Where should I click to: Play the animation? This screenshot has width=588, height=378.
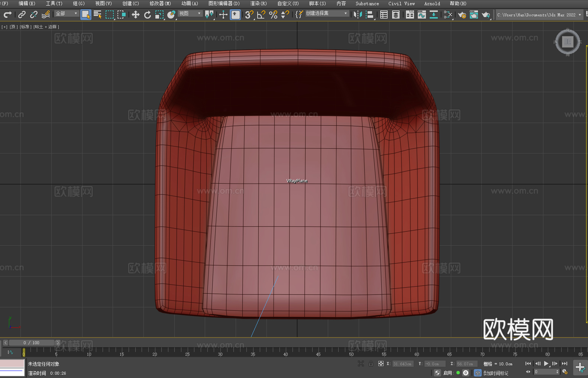(x=546, y=364)
